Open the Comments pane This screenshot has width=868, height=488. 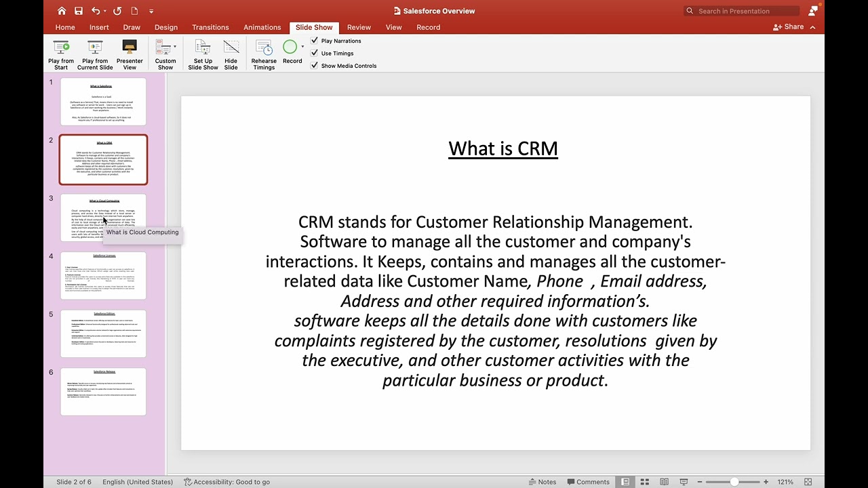point(588,482)
